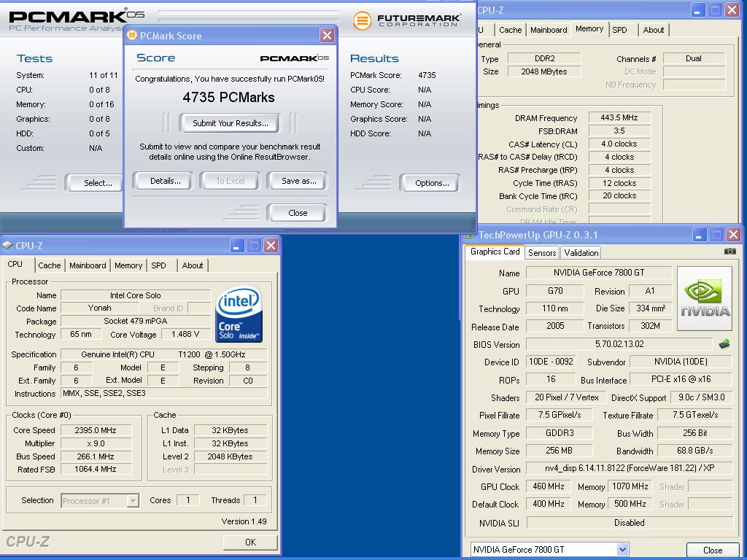The image size is (747, 560).
Task: Click the Multiplier value x 9.0
Action: click(96, 443)
